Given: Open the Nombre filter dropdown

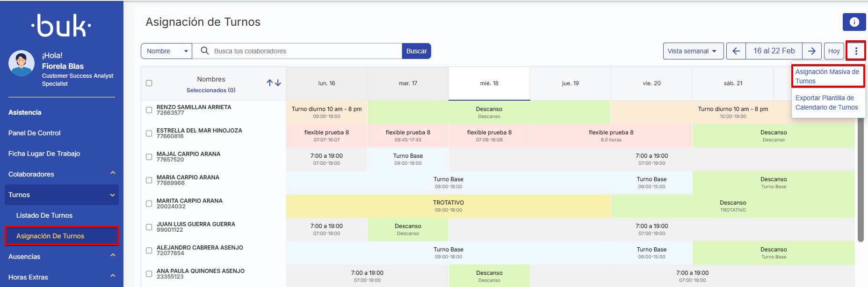Looking at the screenshot, I should tap(166, 51).
